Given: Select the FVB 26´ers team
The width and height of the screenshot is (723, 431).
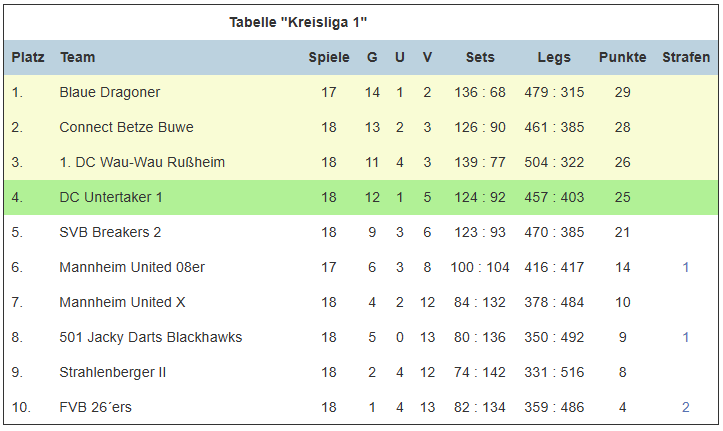Looking at the screenshot, I should tap(95, 407).
